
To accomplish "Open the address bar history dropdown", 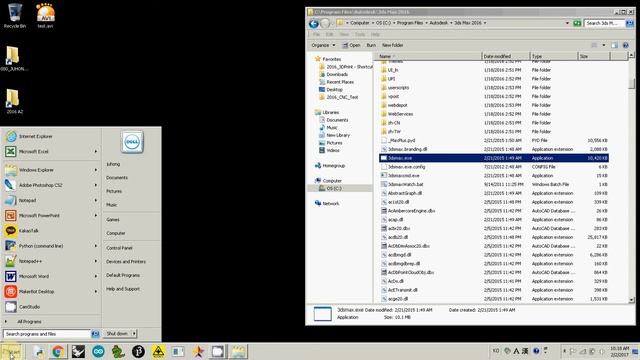I will [567, 23].
